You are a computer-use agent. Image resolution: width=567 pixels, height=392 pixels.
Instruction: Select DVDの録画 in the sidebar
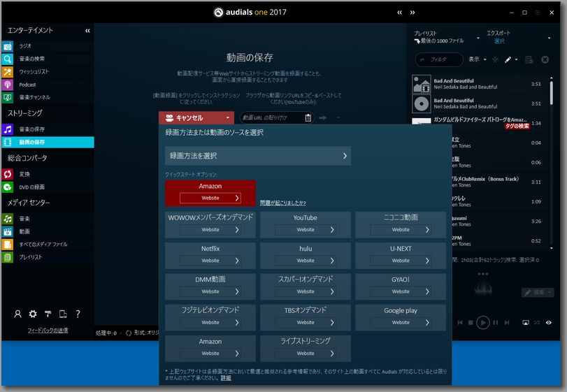click(x=31, y=187)
